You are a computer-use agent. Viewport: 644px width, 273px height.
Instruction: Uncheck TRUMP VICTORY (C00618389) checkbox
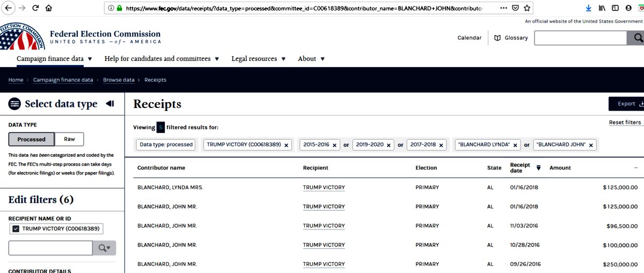coord(16,229)
